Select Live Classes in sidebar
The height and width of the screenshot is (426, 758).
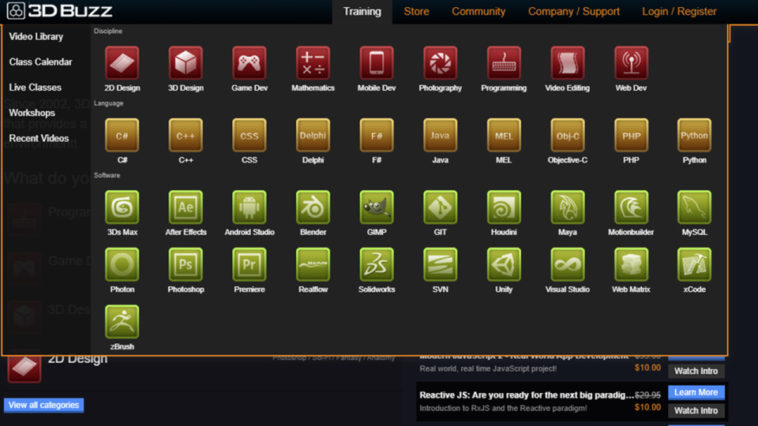pos(35,88)
